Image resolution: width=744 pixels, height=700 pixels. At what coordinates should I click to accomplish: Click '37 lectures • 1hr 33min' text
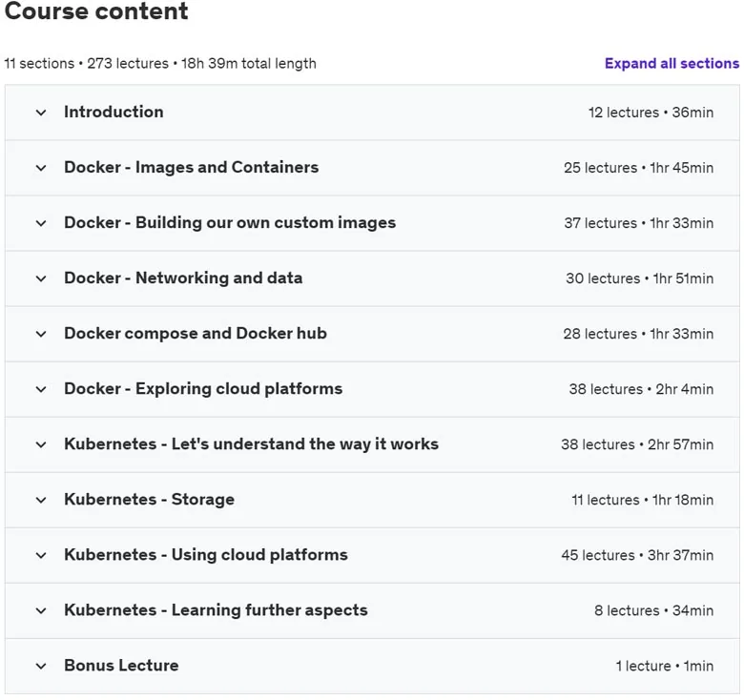tap(639, 223)
